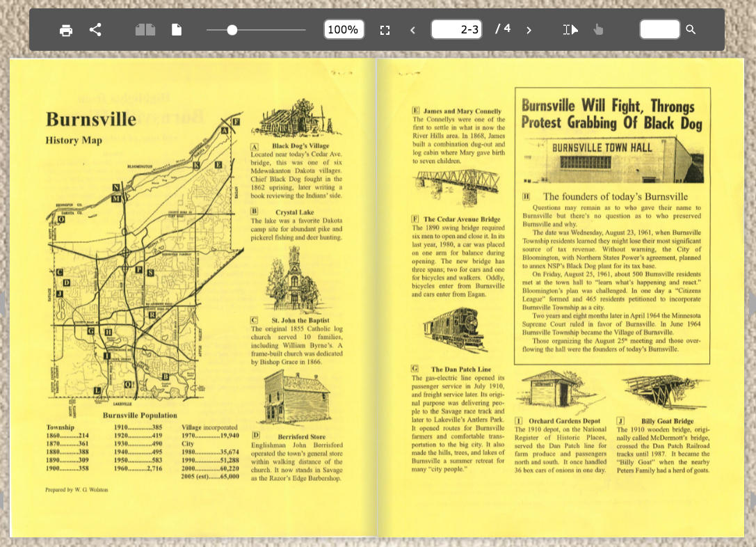Viewport: 756px width, 547px height.
Task: Click the print icon in the toolbar
Action: coord(66,30)
